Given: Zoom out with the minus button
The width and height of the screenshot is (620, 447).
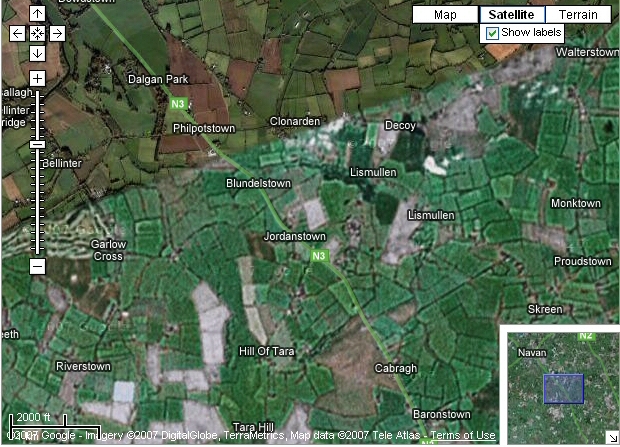Looking at the screenshot, I should [37, 266].
